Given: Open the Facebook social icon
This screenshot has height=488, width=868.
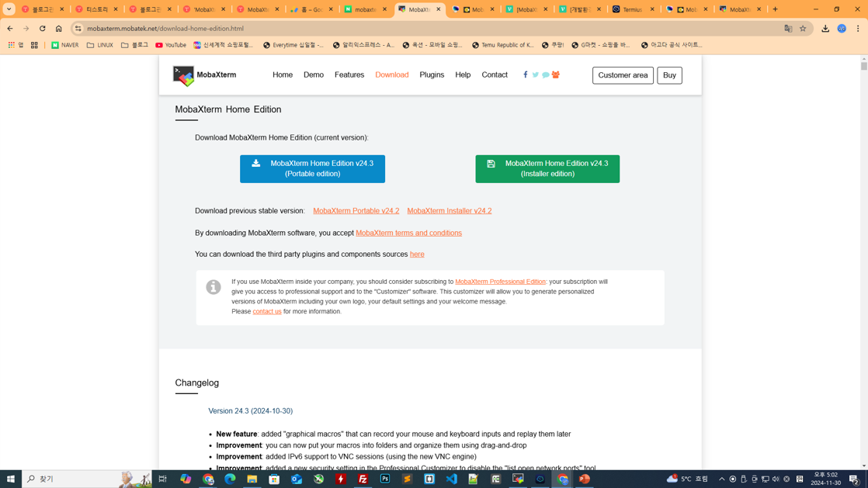Looking at the screenshot, I should (x=526, y=74).
